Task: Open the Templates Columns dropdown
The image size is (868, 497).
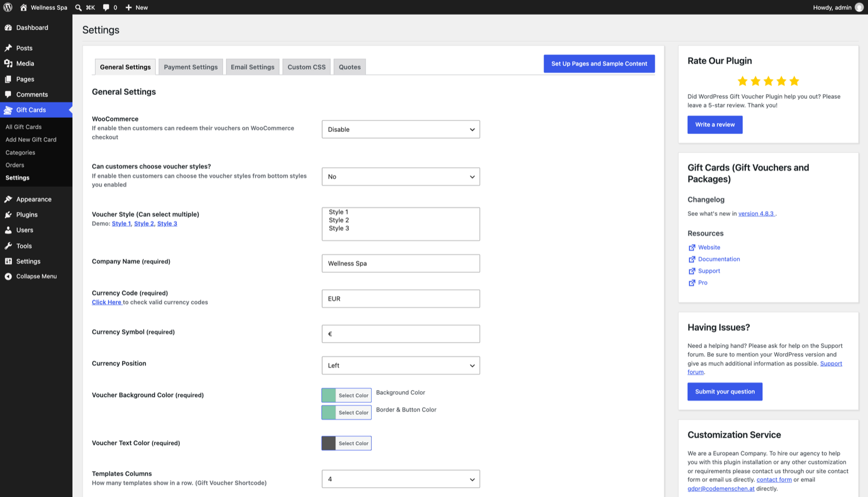Action: pos(401,479)
